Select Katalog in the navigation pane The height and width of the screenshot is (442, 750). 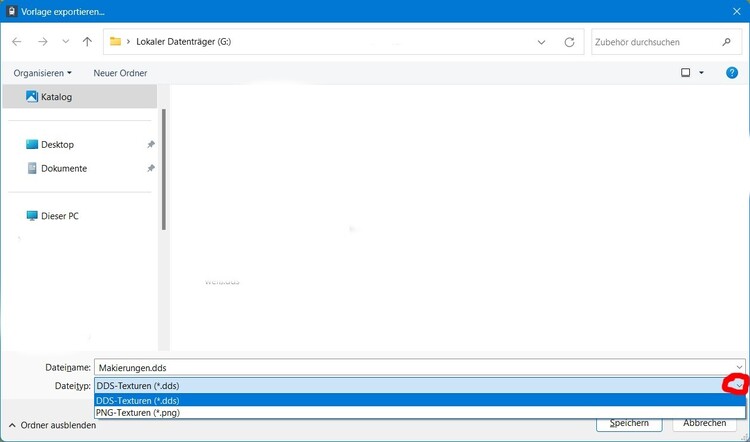point(80,97)
